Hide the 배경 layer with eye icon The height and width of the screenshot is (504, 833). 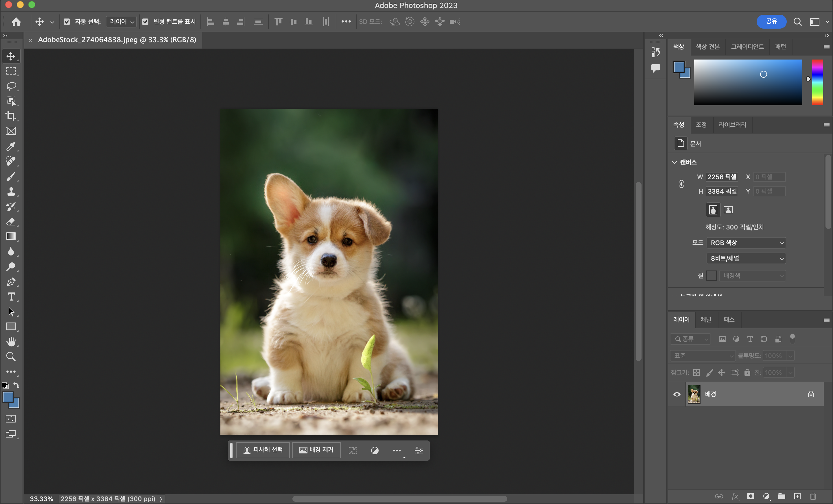click(x=677, y=394)
